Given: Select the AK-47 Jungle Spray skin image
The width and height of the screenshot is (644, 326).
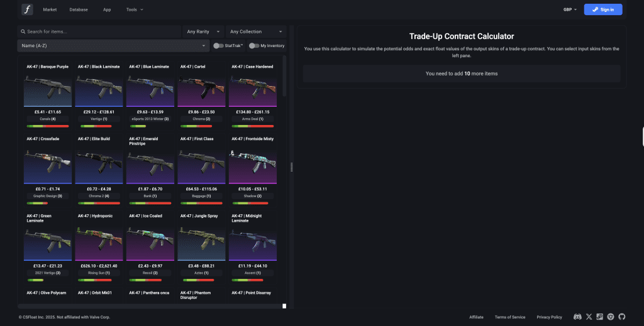Looking at the screenshot, I should point(201,243).
